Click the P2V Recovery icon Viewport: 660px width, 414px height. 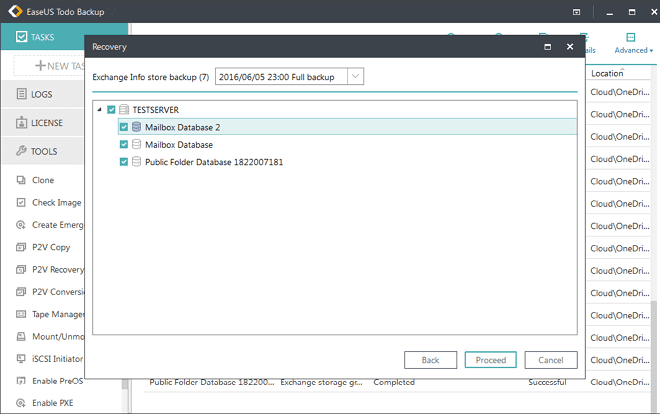pyautogui.click(x=21, y=269)
